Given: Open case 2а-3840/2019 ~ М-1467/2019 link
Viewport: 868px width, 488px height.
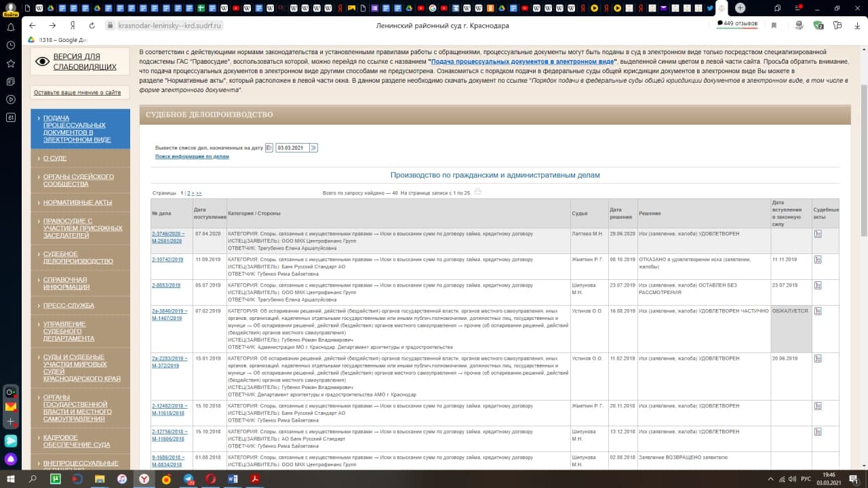Looking at the screenshot, I should coord(168,314).
